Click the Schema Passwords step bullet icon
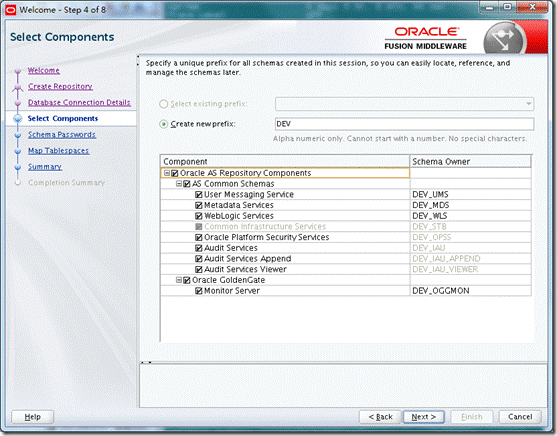557x436 pixels. [x=17, y=136]
